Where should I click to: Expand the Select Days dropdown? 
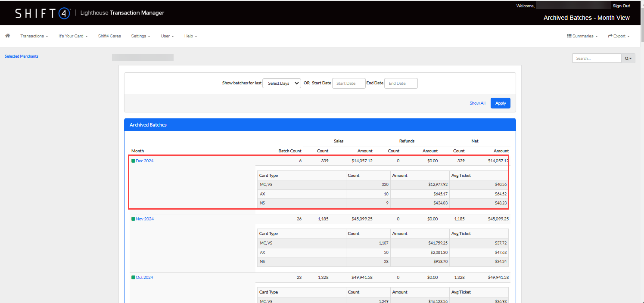[x=282, y=83]
